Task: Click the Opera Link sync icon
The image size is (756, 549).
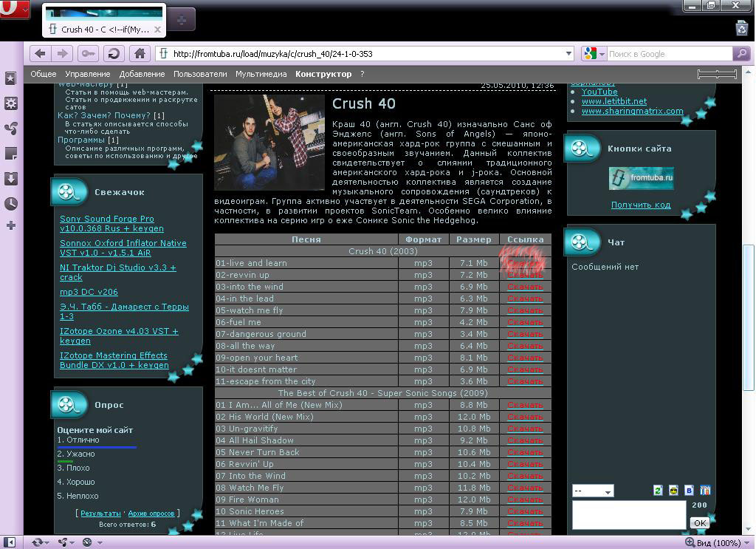Action: [x=40, y=542]
